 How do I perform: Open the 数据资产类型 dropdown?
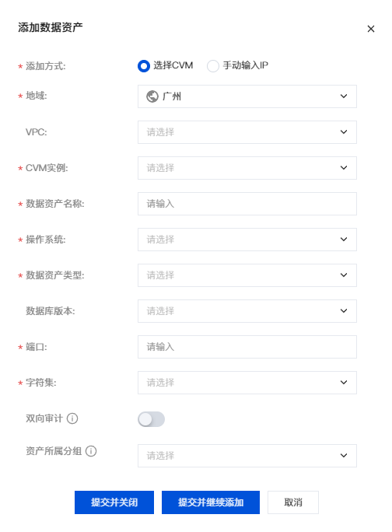pyautogui.click(x=247, y=275)
